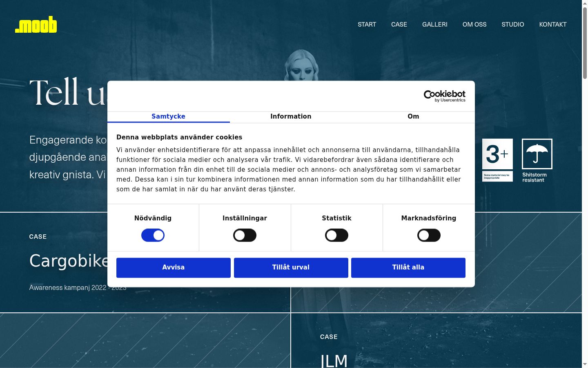The width and height of the screenshot is (588, 368).
Task: Open the Cookiebot by Usercentrics logo link
Action: [x=444, y=96]
